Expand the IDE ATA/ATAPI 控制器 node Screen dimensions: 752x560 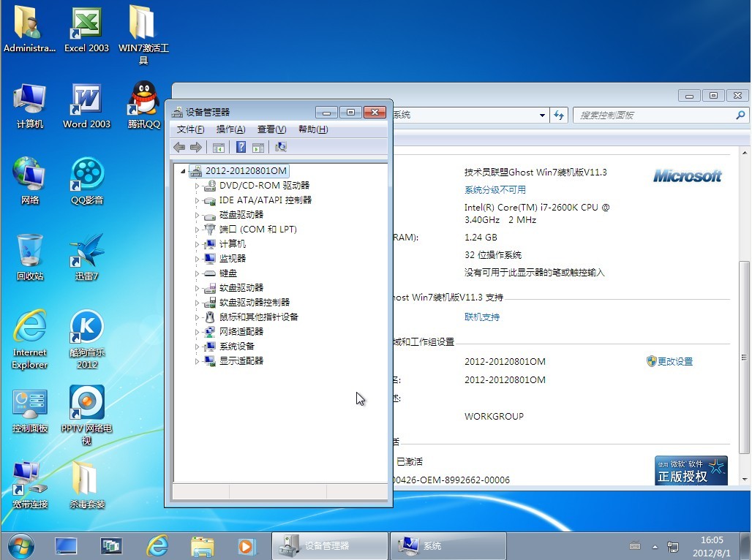(x=197, y=200)
